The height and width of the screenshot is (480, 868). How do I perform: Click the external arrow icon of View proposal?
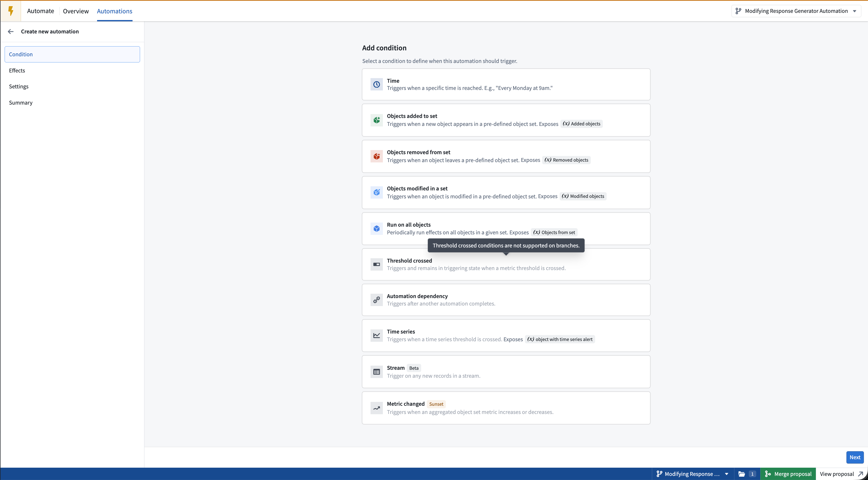tap(860, 474)
